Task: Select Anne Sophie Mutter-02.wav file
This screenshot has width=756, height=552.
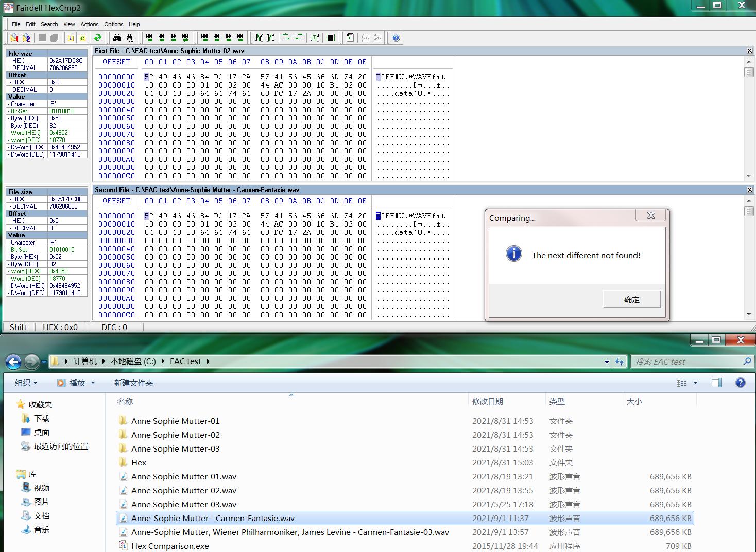Action: click(183, 490)
